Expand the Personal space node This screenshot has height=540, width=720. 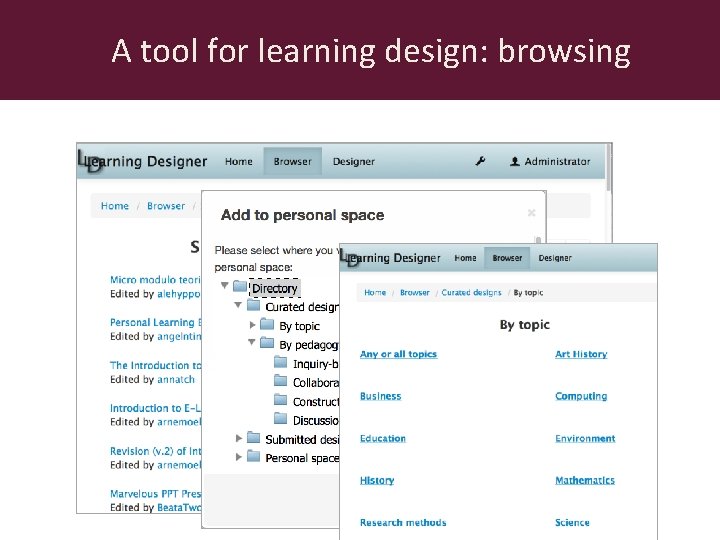pyautogui.click(x=238, y=457)
